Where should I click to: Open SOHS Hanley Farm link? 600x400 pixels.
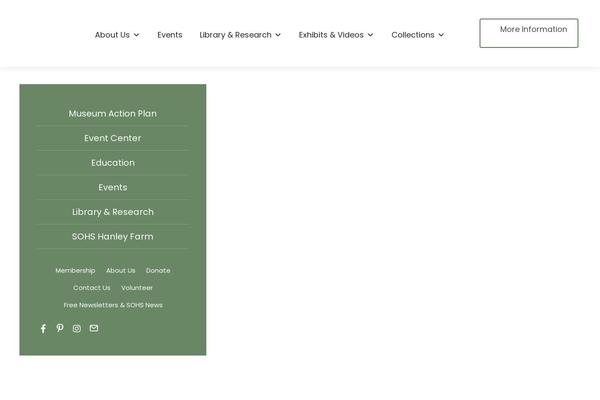pos(112,237)
